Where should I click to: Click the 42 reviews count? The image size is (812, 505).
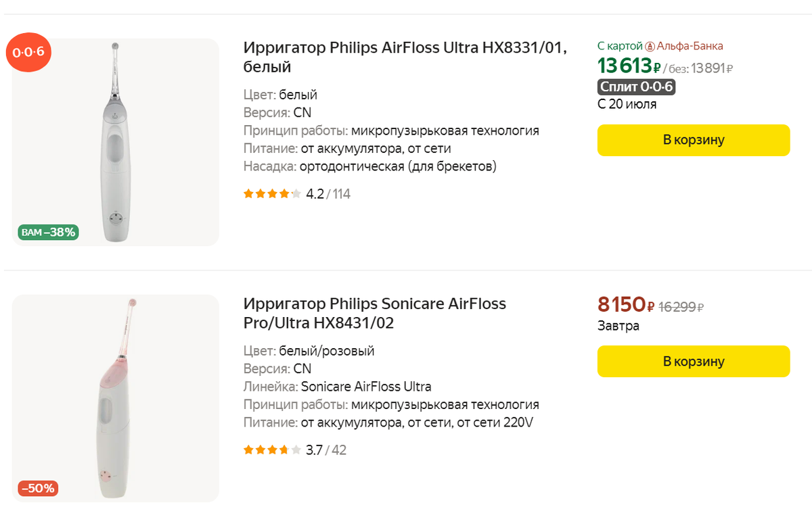tap(338, 450)
